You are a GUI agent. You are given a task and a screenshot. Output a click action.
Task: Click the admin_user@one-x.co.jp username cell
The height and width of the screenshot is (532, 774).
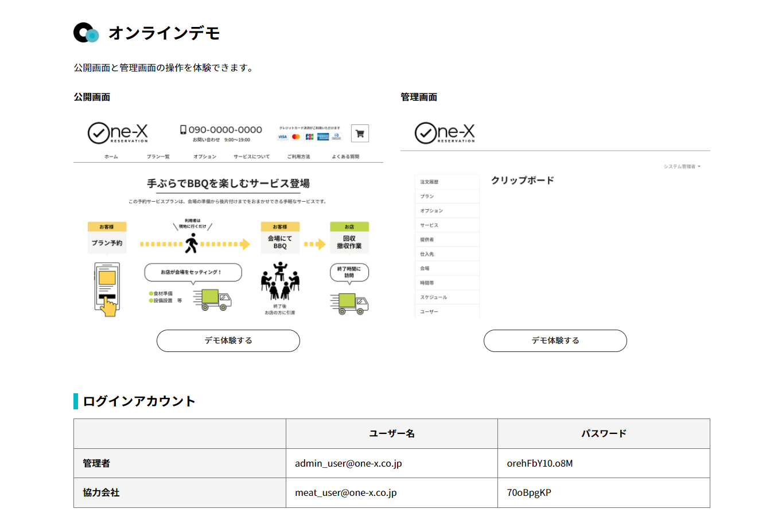click(348, 463)
